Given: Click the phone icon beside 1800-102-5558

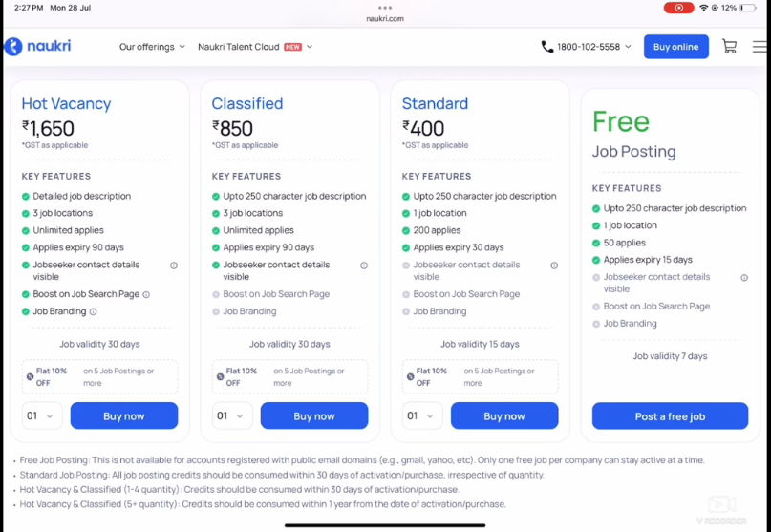Looking at the screenshot, I should [547, 47].
